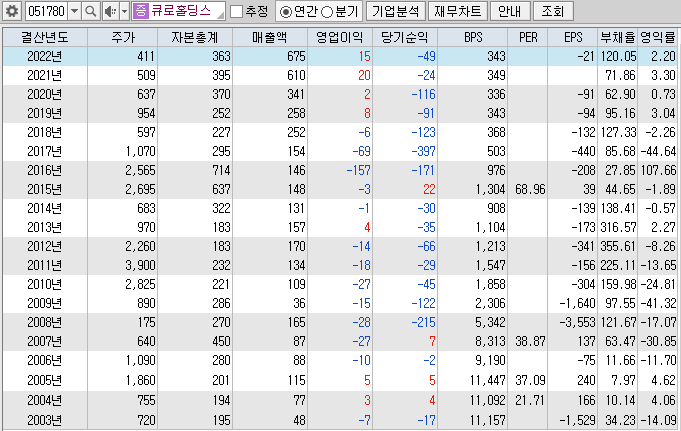Click the 부채율 column header
The image size is (681, 431).
[618, 37]
